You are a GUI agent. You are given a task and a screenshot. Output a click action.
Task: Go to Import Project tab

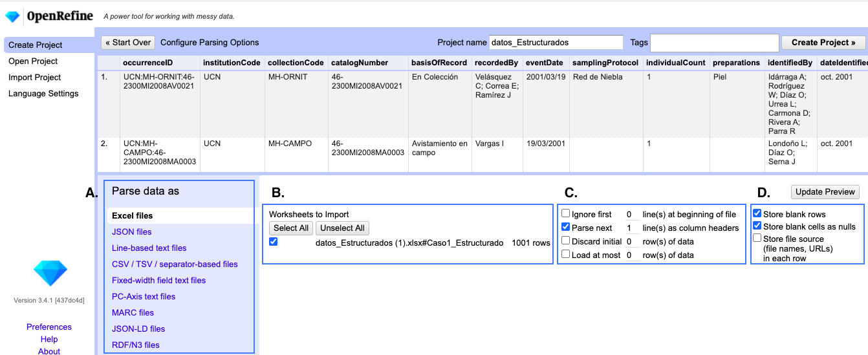(34, 78)
